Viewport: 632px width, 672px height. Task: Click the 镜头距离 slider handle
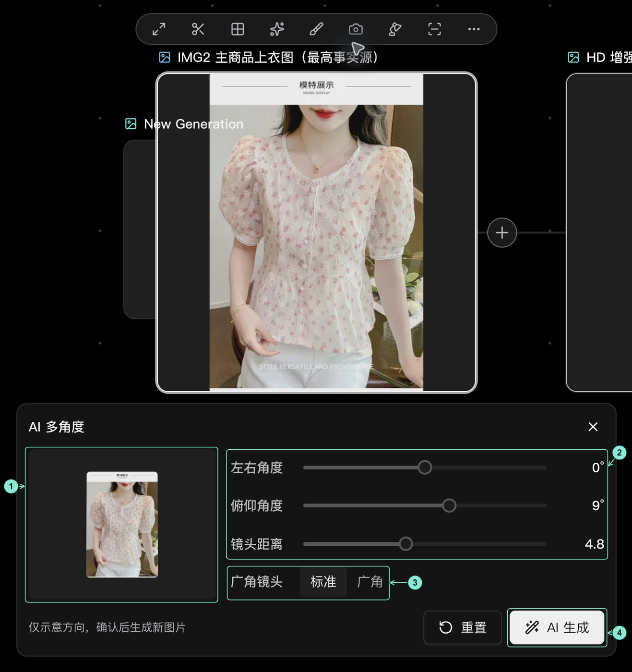[x=406, y=544]
